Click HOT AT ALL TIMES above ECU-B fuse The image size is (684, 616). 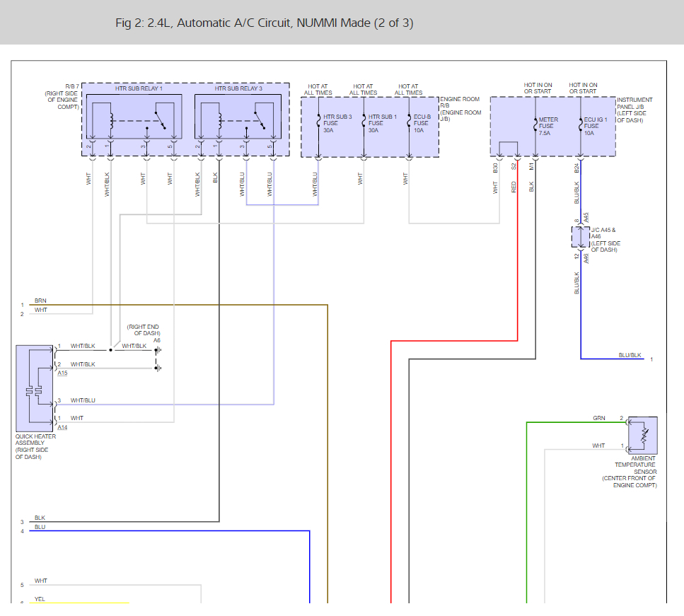tap(408, 89)
